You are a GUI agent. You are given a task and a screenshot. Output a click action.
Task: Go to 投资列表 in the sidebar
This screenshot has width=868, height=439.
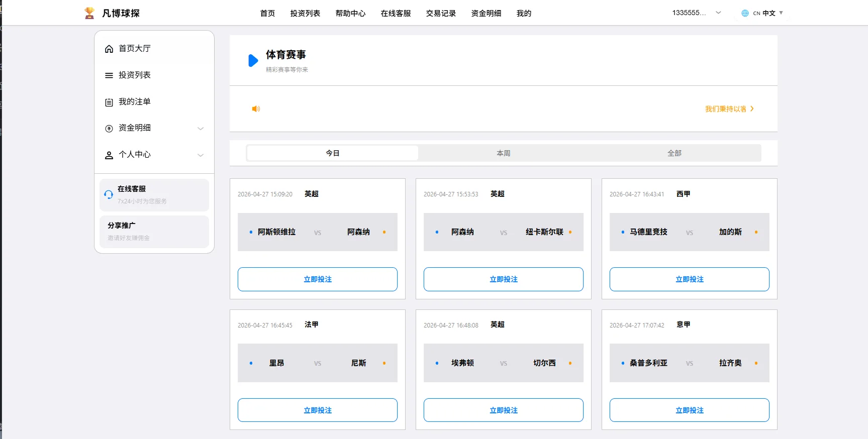coord(135,75)
